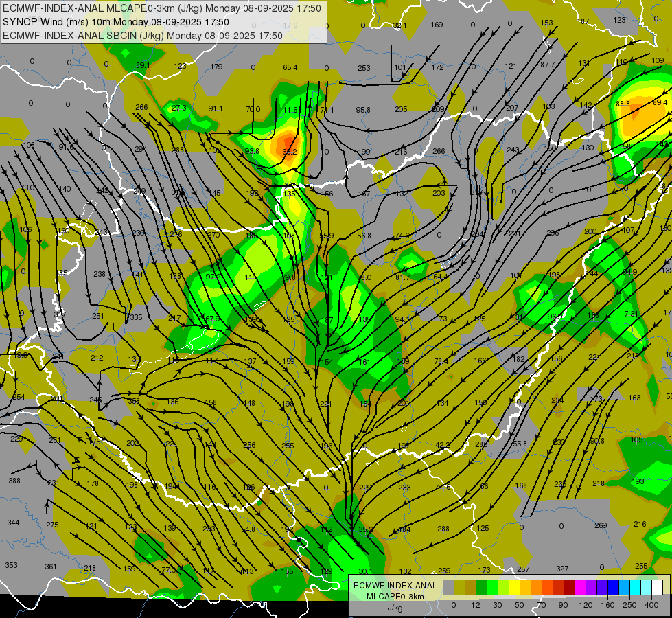Click the map value '27.3'
This screenshot has height=618, width=672.
pyautogui.click(x=178, y=108)
